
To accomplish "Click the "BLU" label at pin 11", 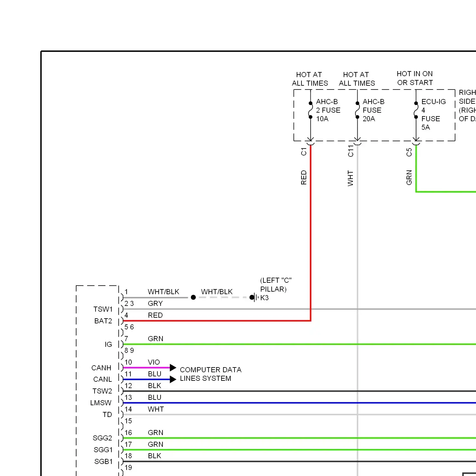I will pos(155,374).
